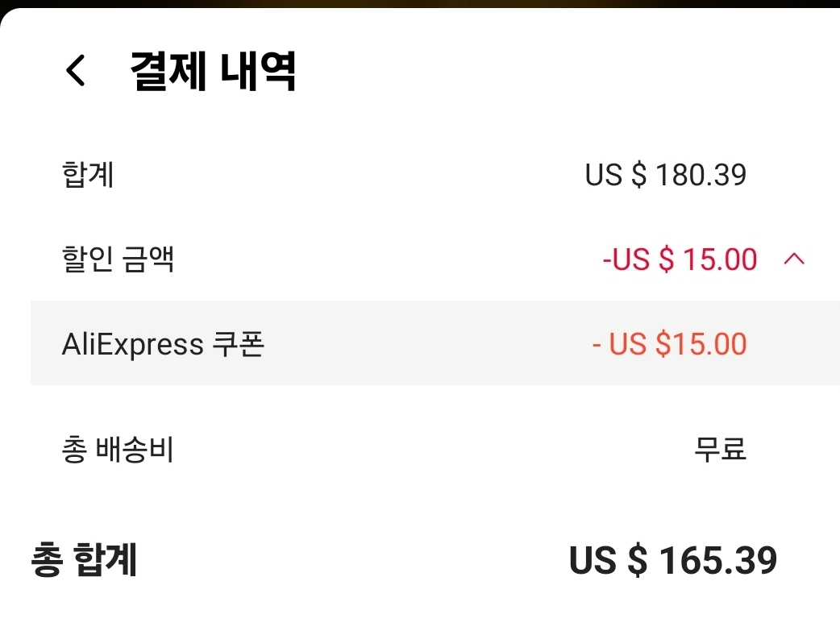Tap the 할인 금액 row label

point(118,259)
